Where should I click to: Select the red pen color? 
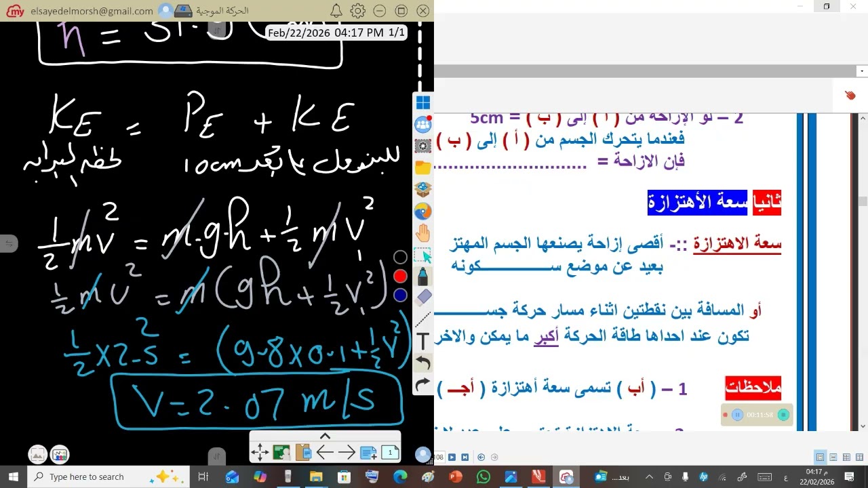(x=401, y=276)
